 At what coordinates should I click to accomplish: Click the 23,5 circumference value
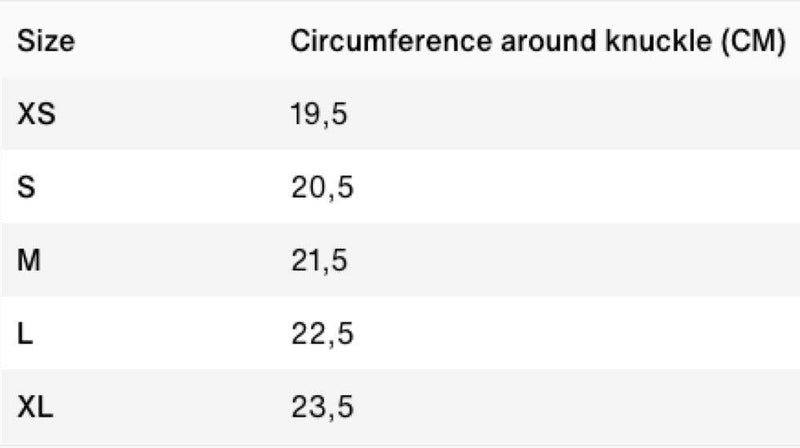tap(321, 407)
